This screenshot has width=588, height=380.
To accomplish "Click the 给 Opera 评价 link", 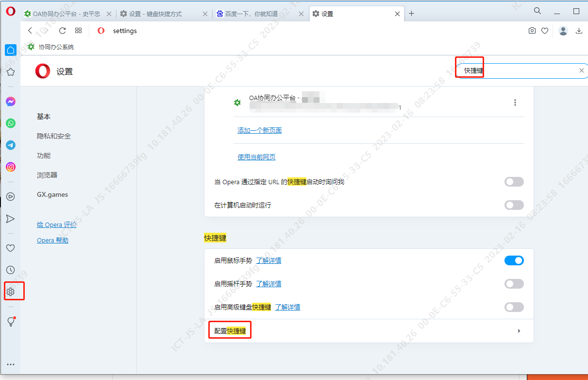I will 57,225.
